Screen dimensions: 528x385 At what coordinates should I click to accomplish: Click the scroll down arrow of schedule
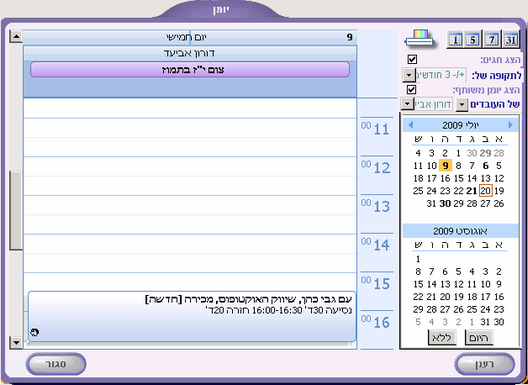pos(16,343)
